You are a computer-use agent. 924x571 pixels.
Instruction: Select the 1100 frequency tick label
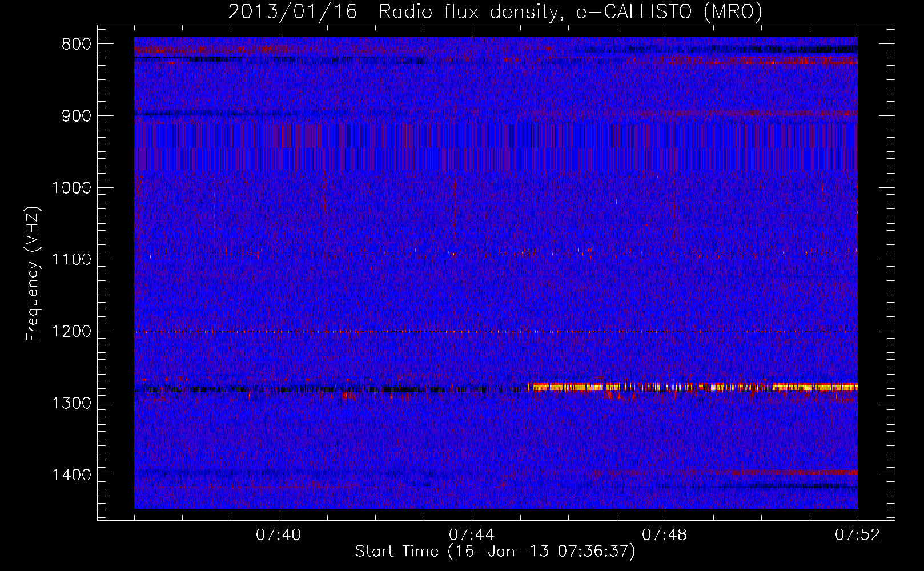point(71,259)
